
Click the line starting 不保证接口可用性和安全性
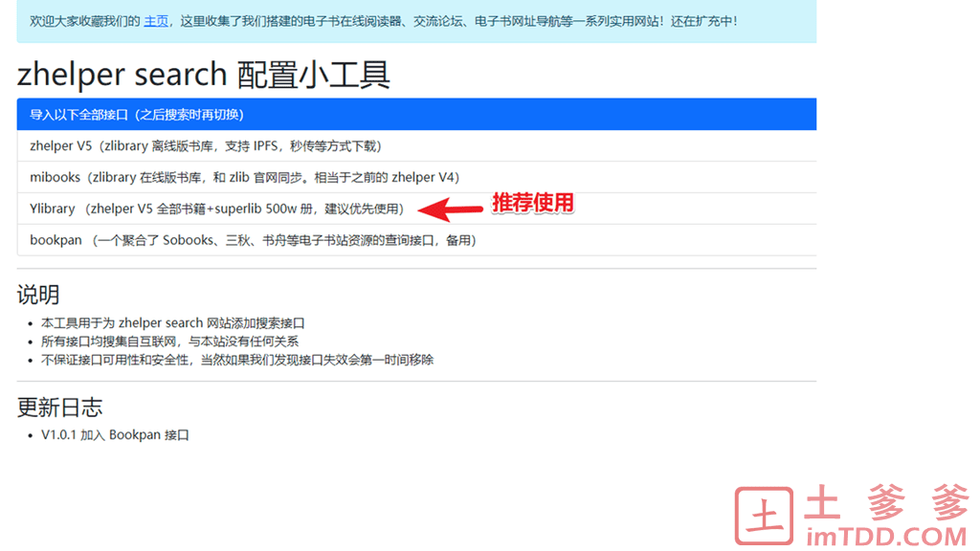pyautogui.click(x=237, y=360)
